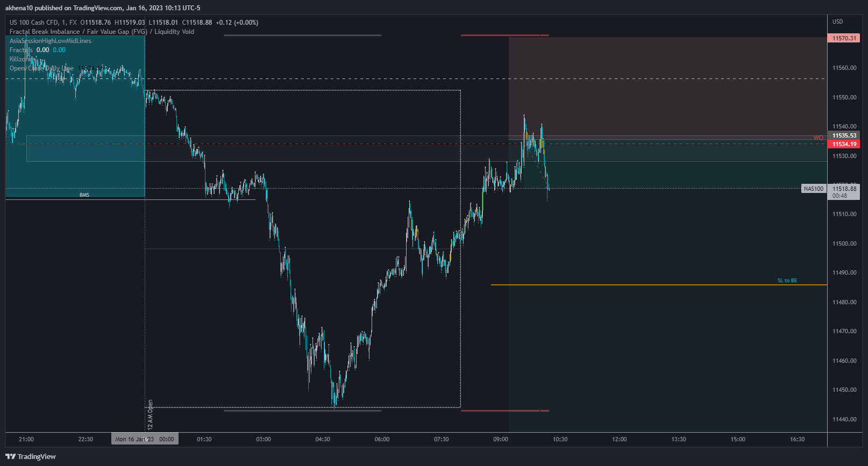Click the 00:48 countdown under current price

coord(839,196)
